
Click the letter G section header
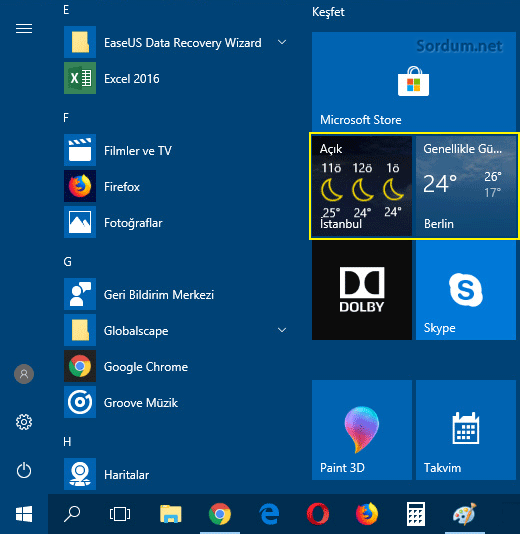click(67, 262)
